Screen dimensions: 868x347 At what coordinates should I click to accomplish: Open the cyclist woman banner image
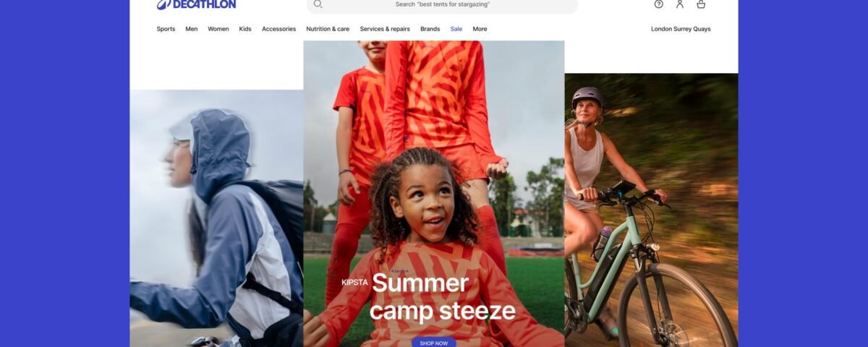651,210
